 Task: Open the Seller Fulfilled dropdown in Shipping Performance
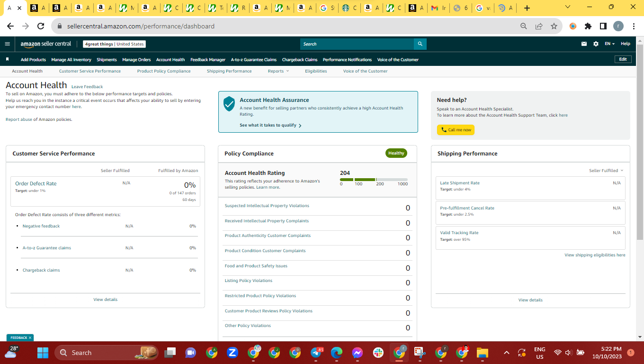click(x=606, y=171)
